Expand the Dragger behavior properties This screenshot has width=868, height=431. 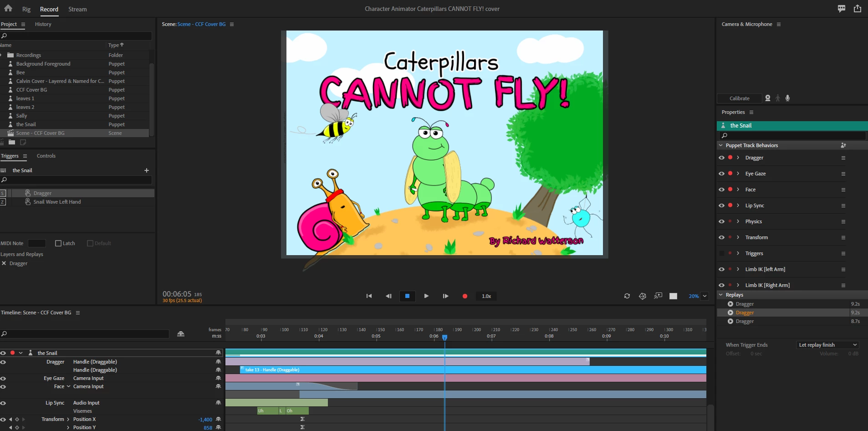click(738, 158)
